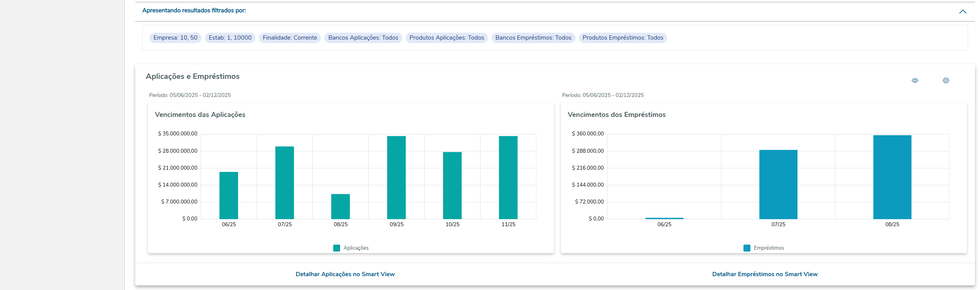Open Detalhar Empréstimos no Smart View
980x290 pixels.
765,274
